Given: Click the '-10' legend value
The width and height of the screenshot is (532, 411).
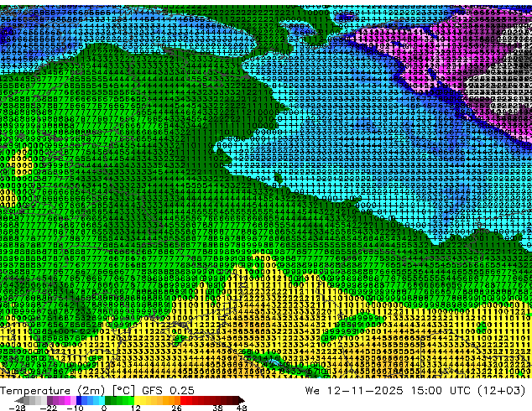Looking at the screenshot, I should (x=76, y=408).
